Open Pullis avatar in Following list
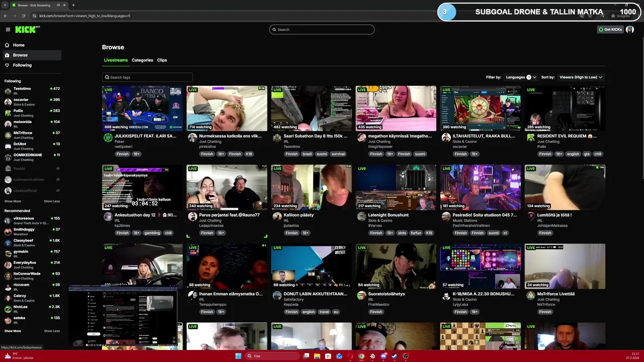Screen dimensions: 644x362 tap(8, 113)
